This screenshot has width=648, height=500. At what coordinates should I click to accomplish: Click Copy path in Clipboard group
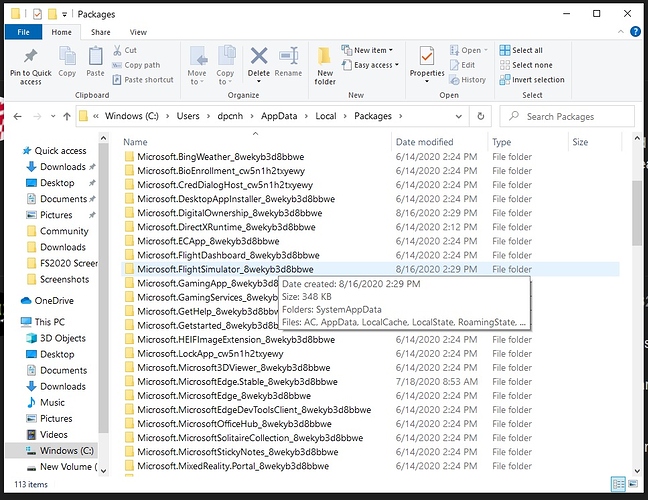point(136,65)
